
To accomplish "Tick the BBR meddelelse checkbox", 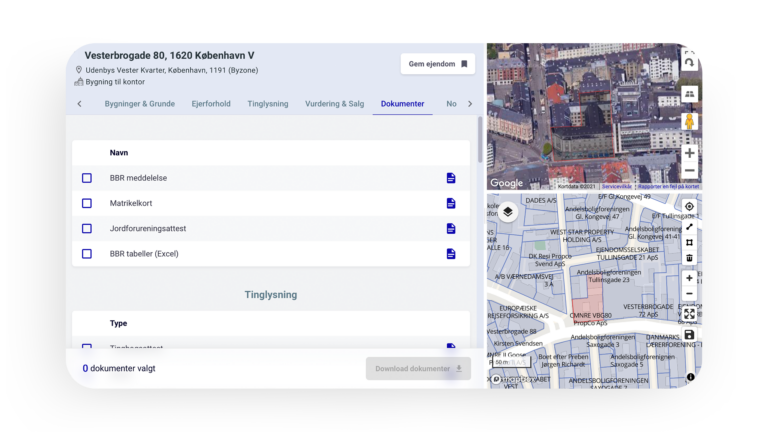I will point(87,178).
